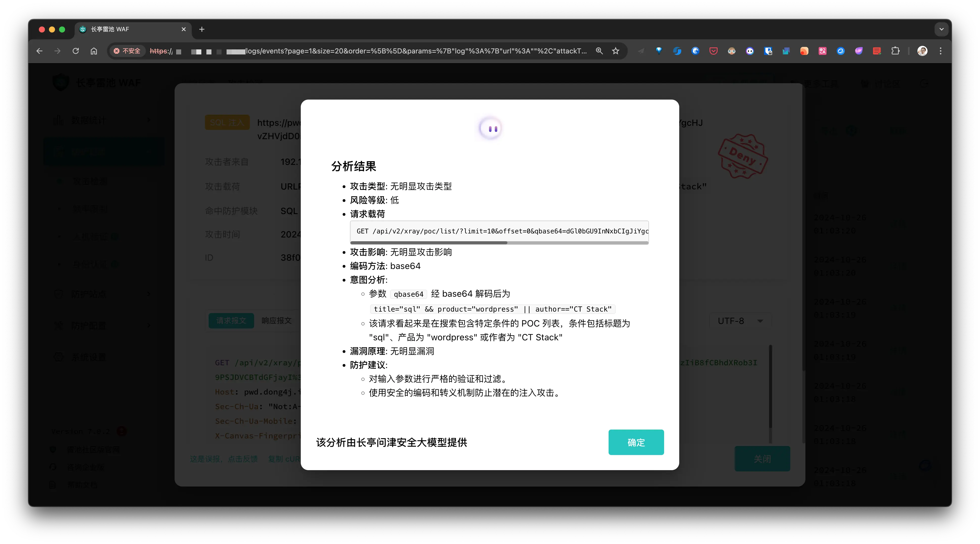Image resolution: width=980 pixels, height=544 pixels.
Task: Open the Pocket extension icon
Action: pyautogui.click(x=713, y=51)
